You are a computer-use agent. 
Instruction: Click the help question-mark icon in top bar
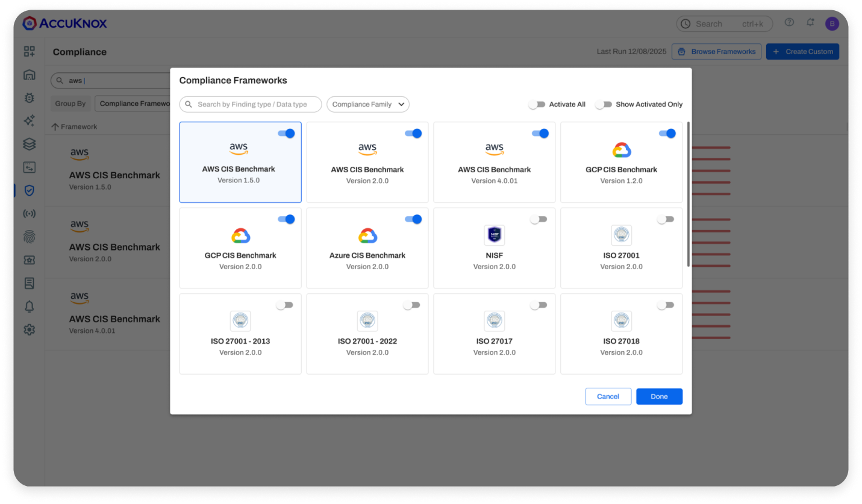(x=789, y=22)
